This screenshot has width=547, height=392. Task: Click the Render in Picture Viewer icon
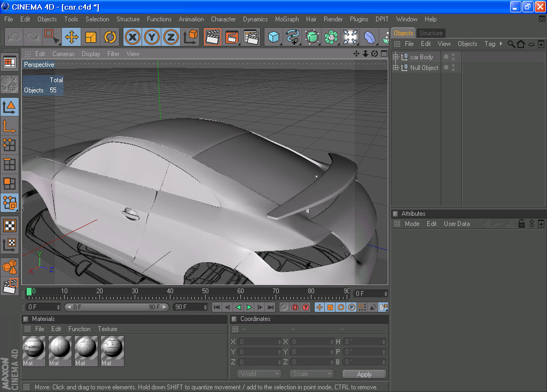tap(232, 37)
